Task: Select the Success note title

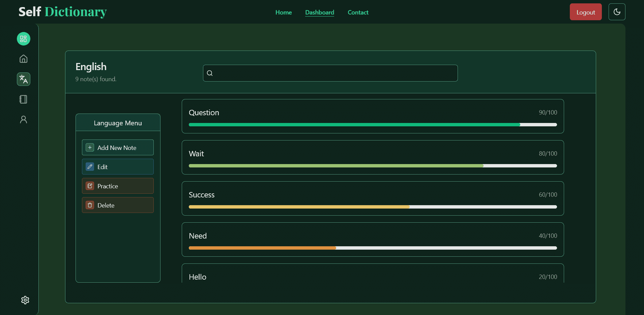Action: coord(202,195)
